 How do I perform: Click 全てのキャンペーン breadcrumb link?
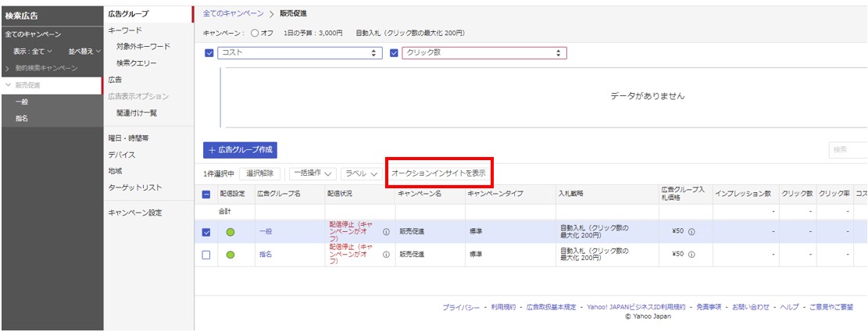click(233, 12)
